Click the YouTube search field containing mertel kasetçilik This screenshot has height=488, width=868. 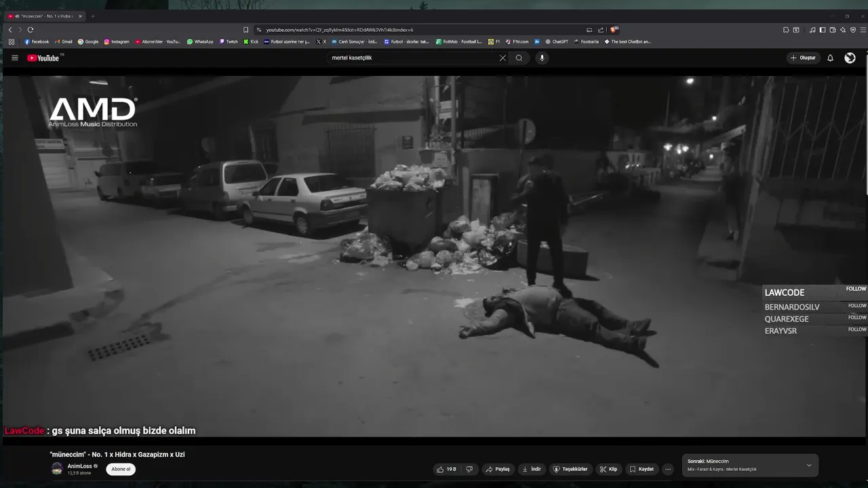tap(414, 58)
